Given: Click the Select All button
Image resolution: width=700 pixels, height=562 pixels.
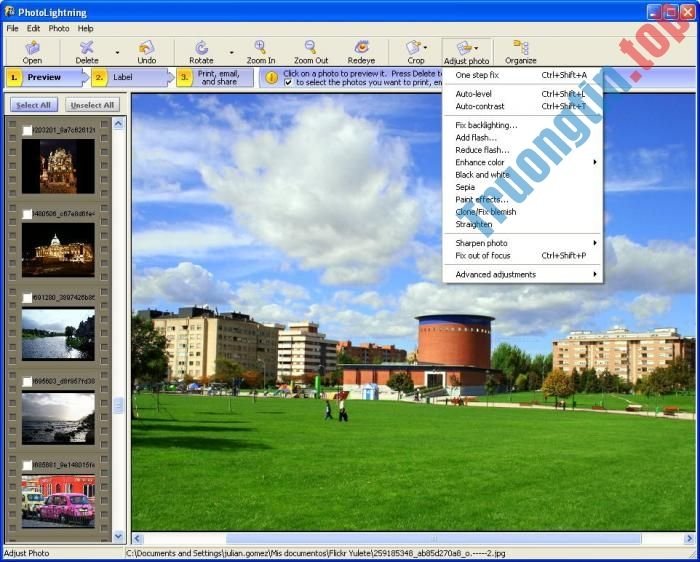Looking at the screenshot, I should (x=34, y=105).
